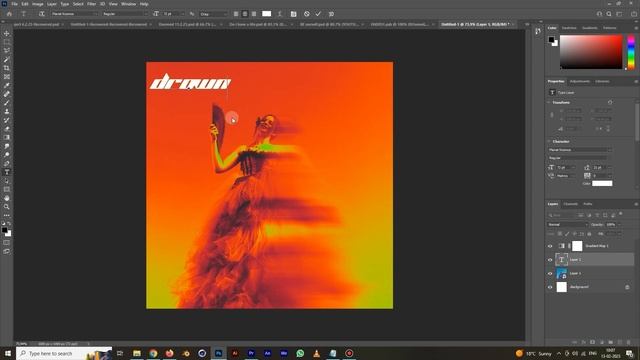Click center text alignment button

click(244, 14)
